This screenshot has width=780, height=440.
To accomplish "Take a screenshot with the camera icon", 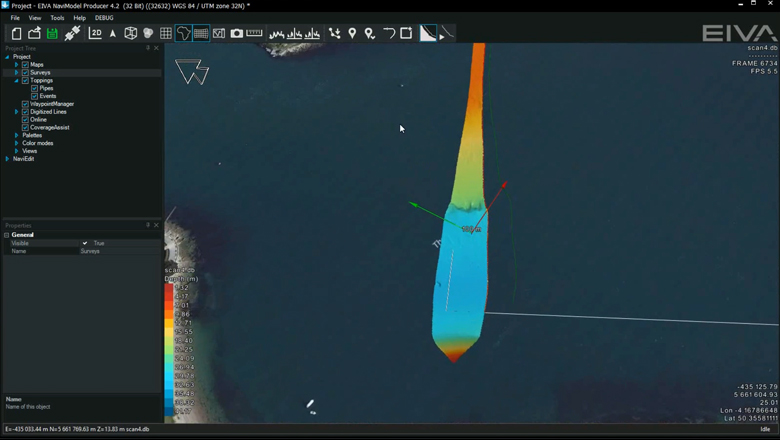I will [237, 33].
